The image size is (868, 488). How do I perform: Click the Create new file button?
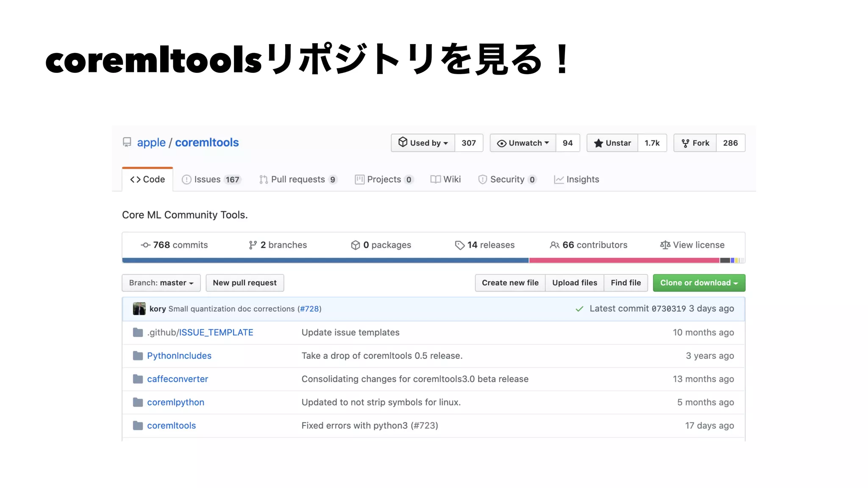[x=510, y=283]
